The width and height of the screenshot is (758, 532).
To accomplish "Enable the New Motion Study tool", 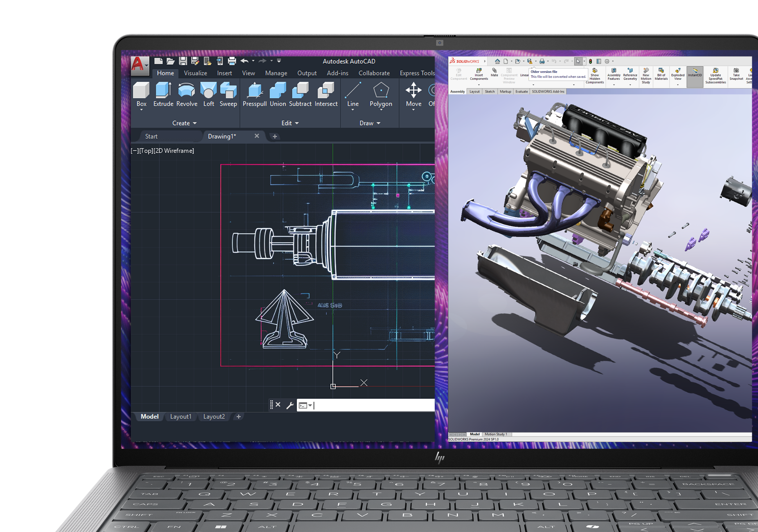I will [646, 75].
